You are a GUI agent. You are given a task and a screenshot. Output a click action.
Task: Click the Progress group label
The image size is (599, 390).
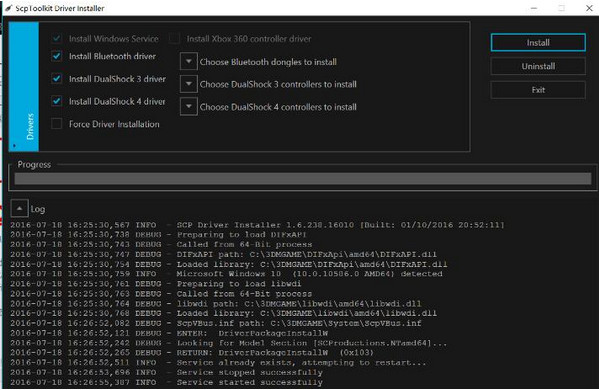(34, 164)
